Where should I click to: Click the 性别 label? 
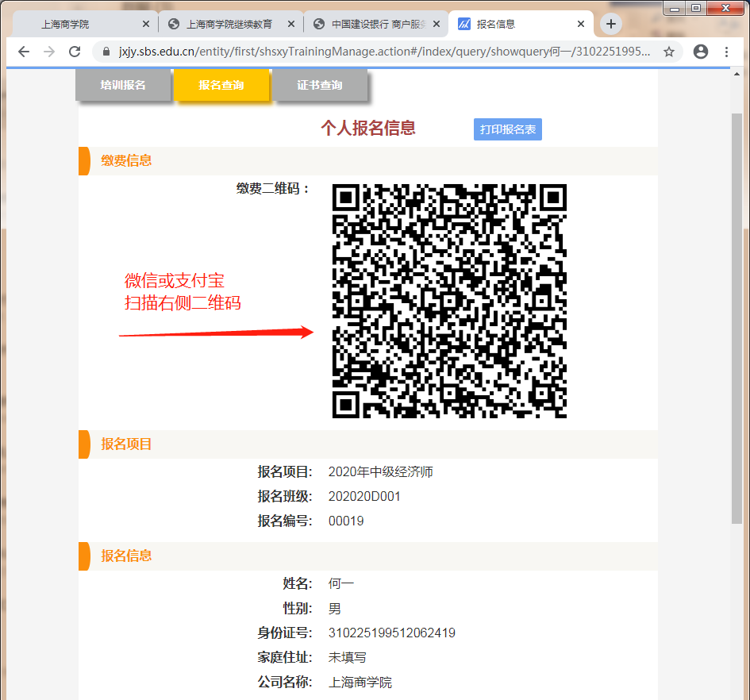point(298,609)
